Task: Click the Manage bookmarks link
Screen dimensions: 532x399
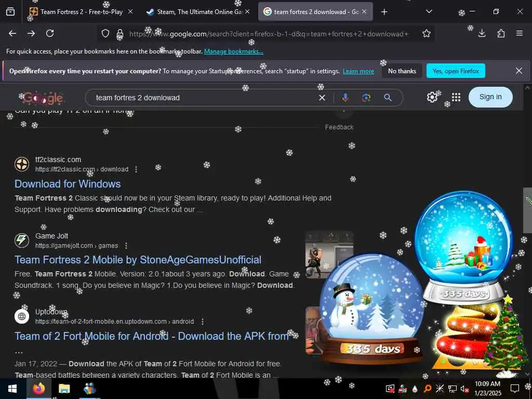Action: [x=233, y=51]
